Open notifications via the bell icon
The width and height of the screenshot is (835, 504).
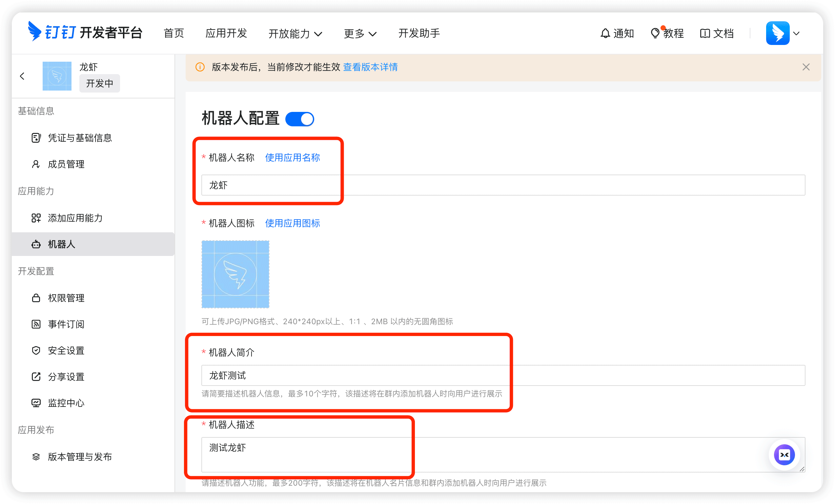[x=605, y=33]
